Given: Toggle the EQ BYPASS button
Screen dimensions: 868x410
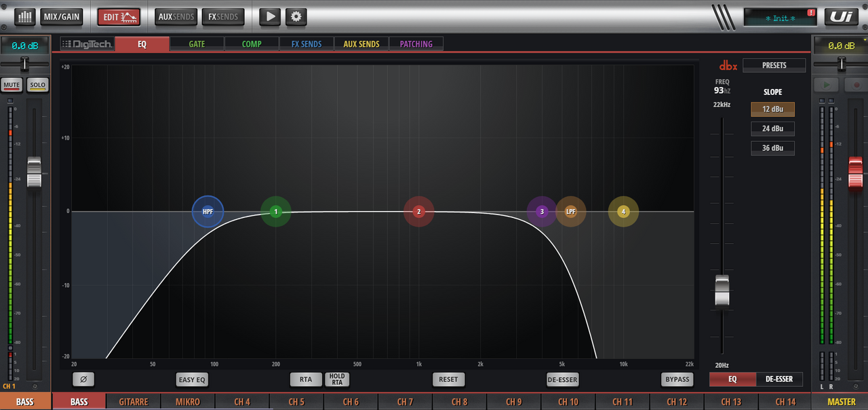Looking at the screenshot, I should tap(677, 379).
